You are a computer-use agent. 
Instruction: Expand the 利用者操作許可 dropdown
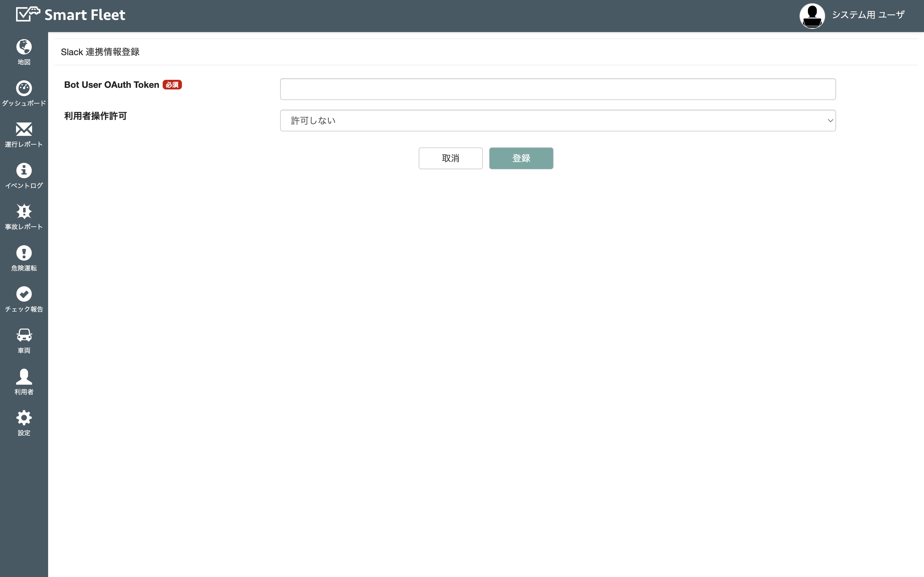tap(558, 121)
